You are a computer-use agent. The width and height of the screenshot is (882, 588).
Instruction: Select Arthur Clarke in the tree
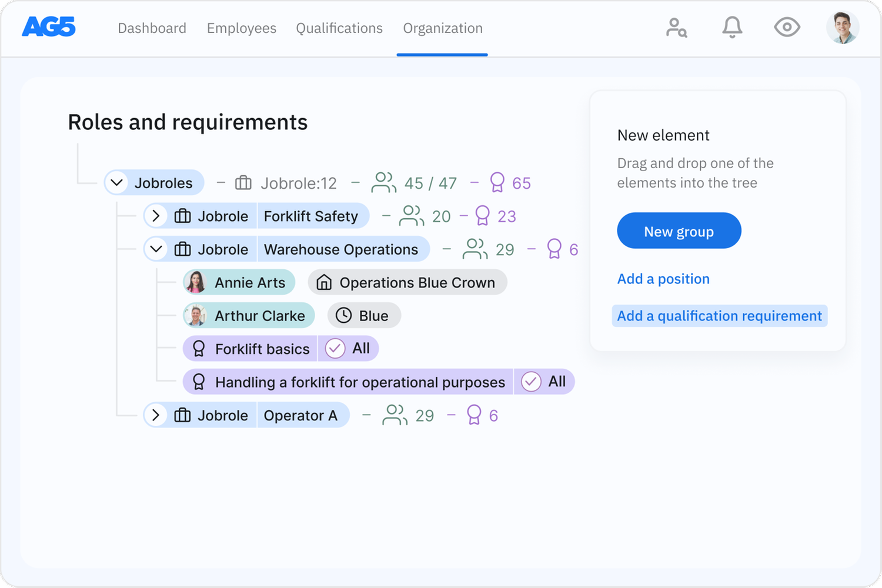249,316
